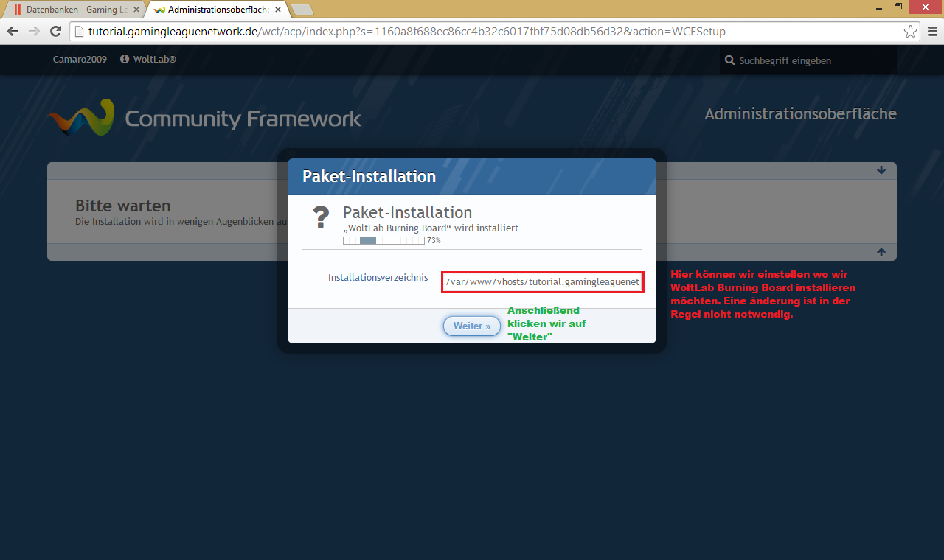Close the Datenbanken browser tab

(136, 10)
